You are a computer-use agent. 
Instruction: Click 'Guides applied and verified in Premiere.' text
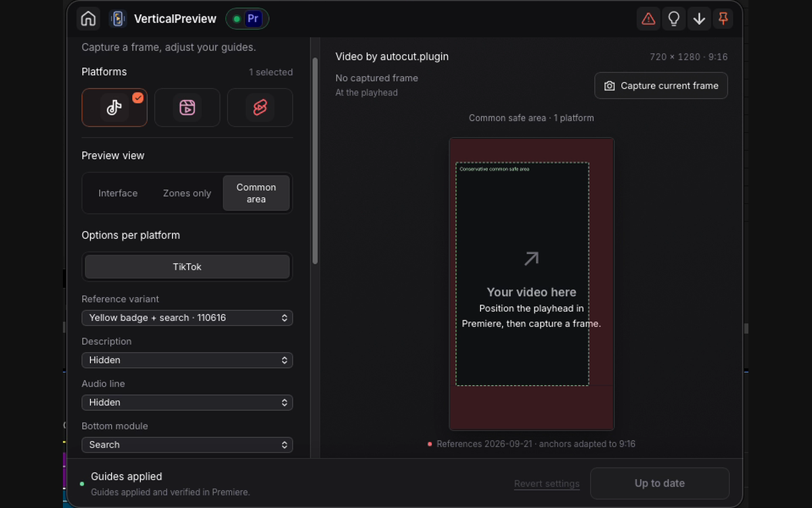[x=171, y=492]
